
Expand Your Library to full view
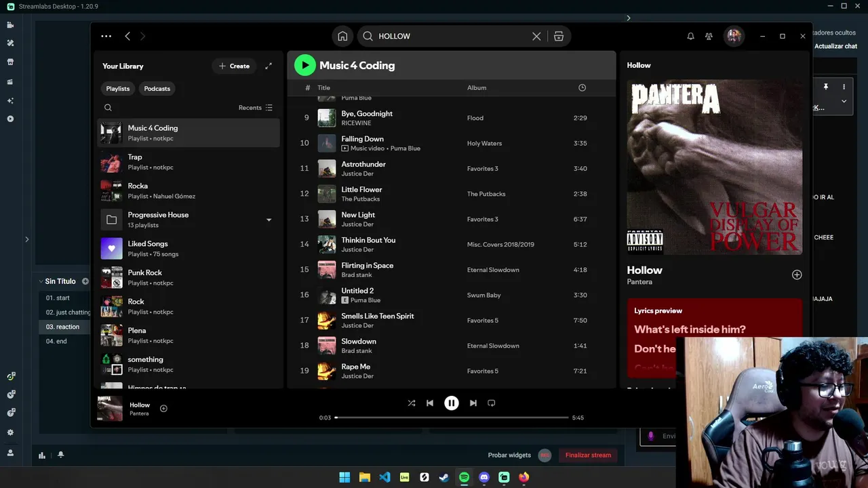click(x=269, y=66)
